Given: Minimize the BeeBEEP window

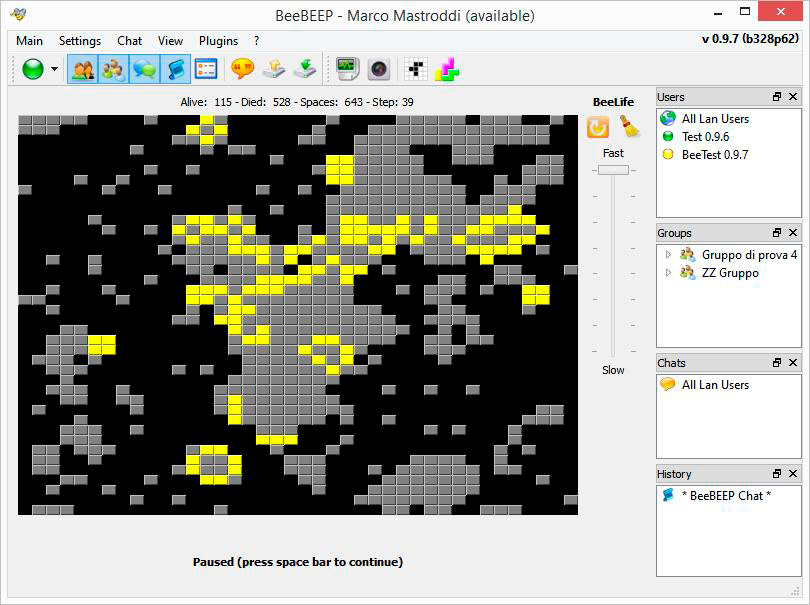Looking at the screenshot, I should pos(718,12).
